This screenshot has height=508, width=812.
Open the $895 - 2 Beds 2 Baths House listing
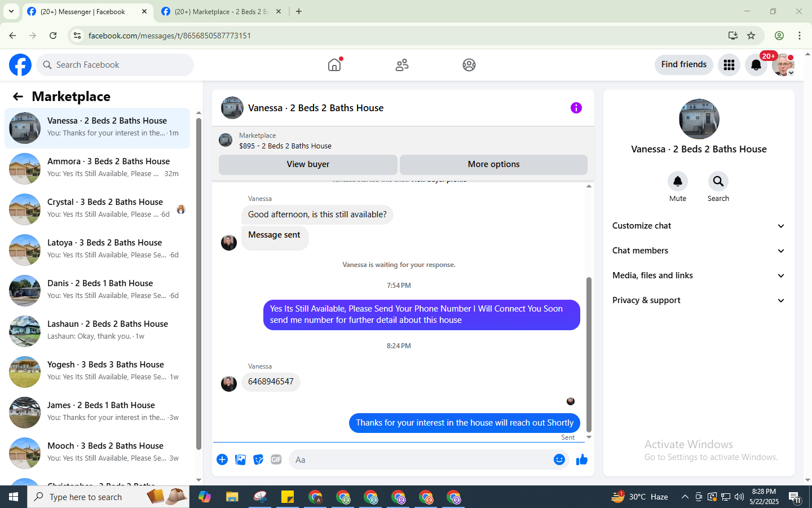click(x=285, y=146)
